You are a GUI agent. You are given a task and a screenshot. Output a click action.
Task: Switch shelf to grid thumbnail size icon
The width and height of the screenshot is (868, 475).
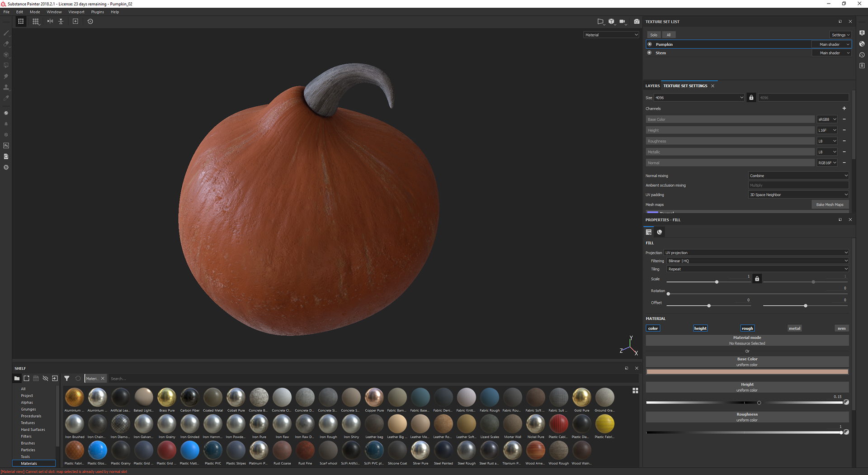[x=635, y=390]
